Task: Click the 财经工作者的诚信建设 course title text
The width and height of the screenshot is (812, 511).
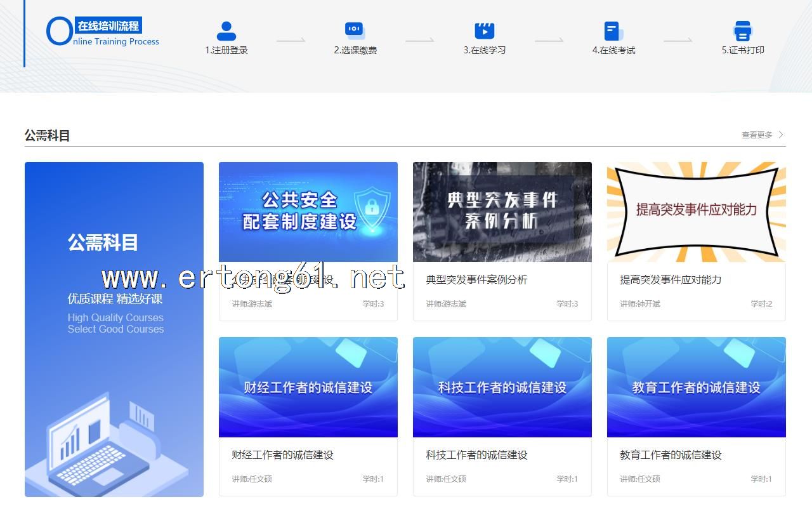Action: (x=282, y=455)
